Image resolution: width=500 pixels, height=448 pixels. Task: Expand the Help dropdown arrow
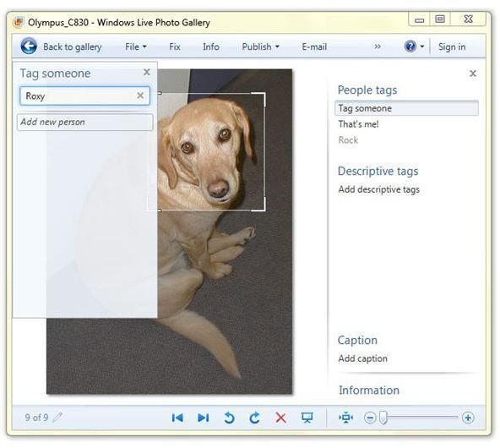click(x=422, y=46)
